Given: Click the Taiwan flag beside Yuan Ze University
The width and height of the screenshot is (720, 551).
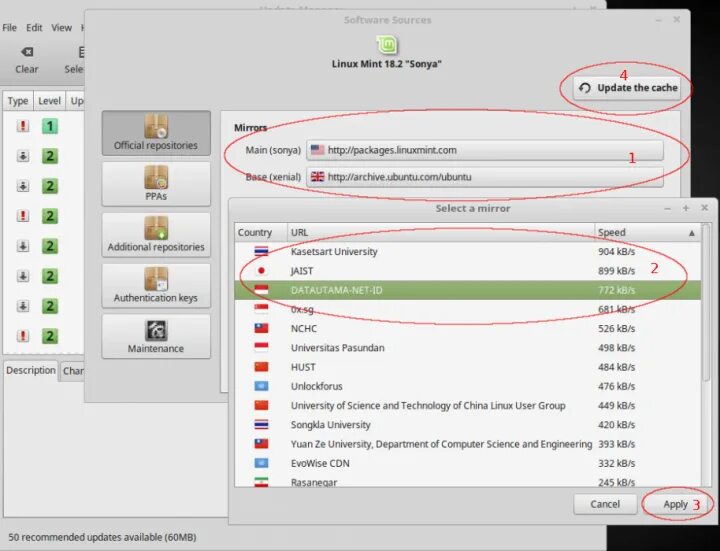Looking at the screenshot, I should (x=261, y=444).
